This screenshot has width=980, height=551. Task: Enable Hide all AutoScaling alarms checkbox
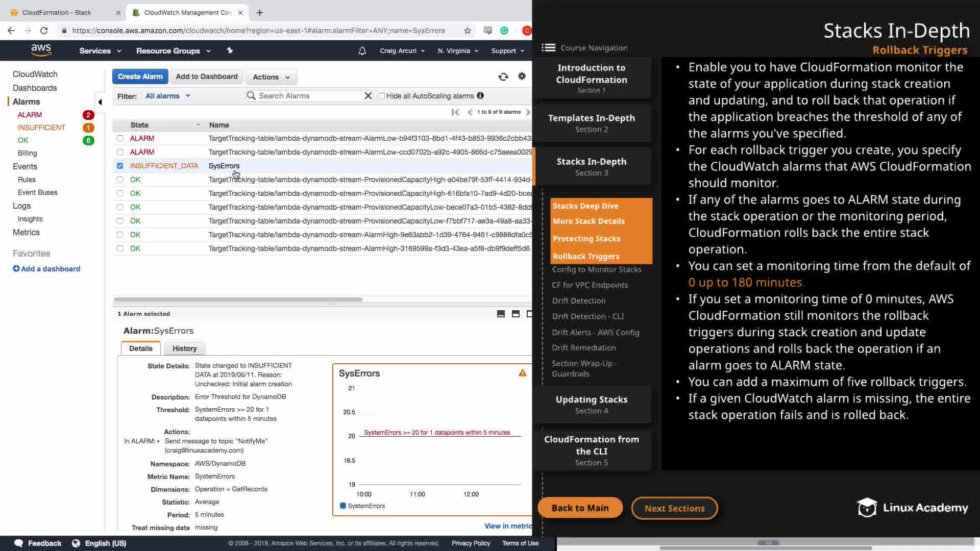[x=382, y=96]
